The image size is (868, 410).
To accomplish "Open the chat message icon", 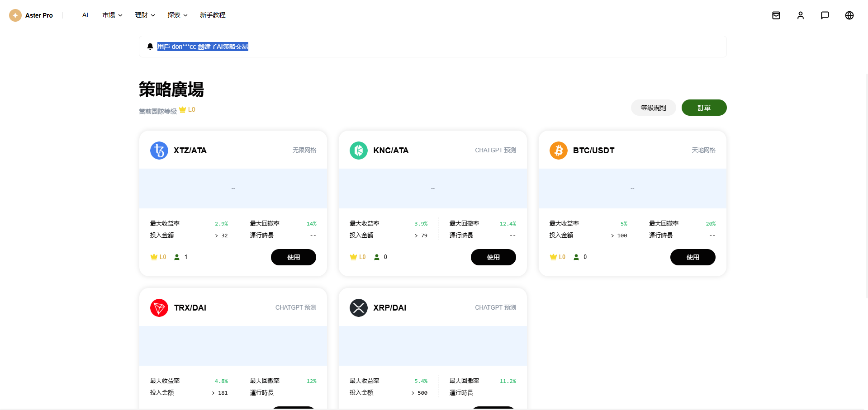I will click(x=825, y=15).
